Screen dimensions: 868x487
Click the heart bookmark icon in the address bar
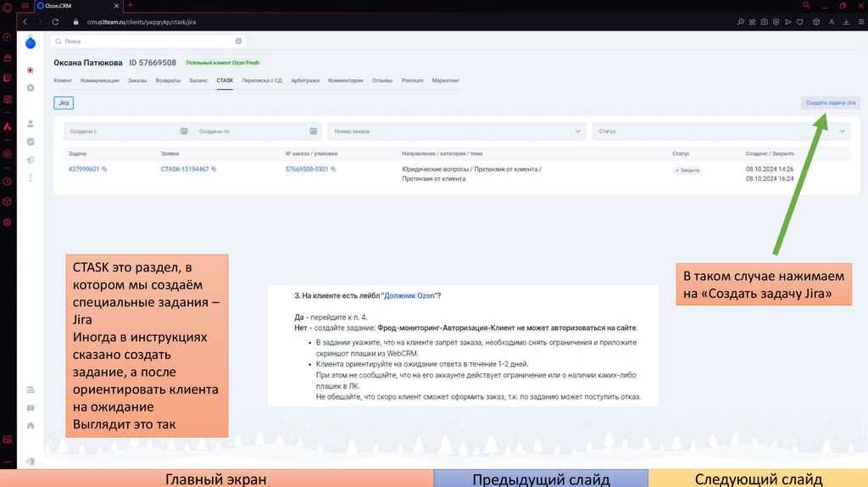(800, 22)
